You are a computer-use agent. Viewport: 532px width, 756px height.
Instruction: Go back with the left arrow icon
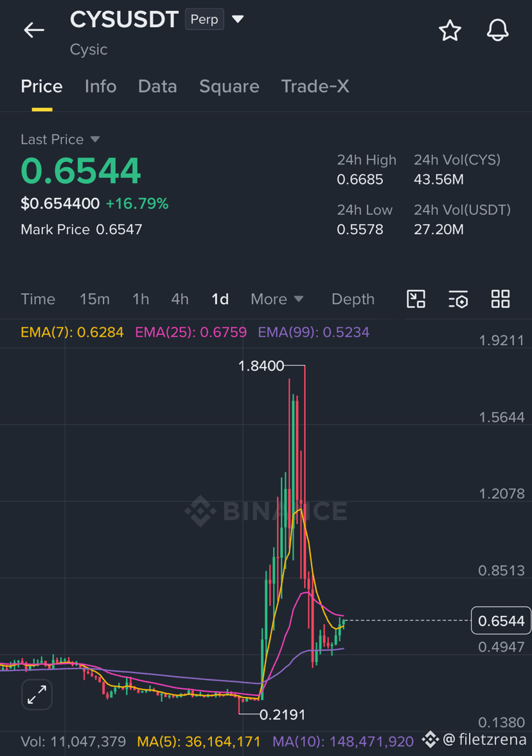[x=33, y=30]
